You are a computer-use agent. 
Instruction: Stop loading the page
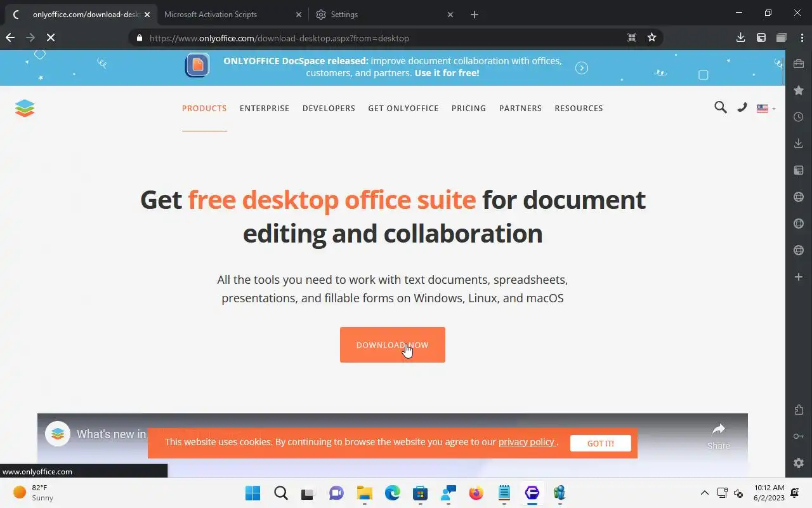point(51,37)
